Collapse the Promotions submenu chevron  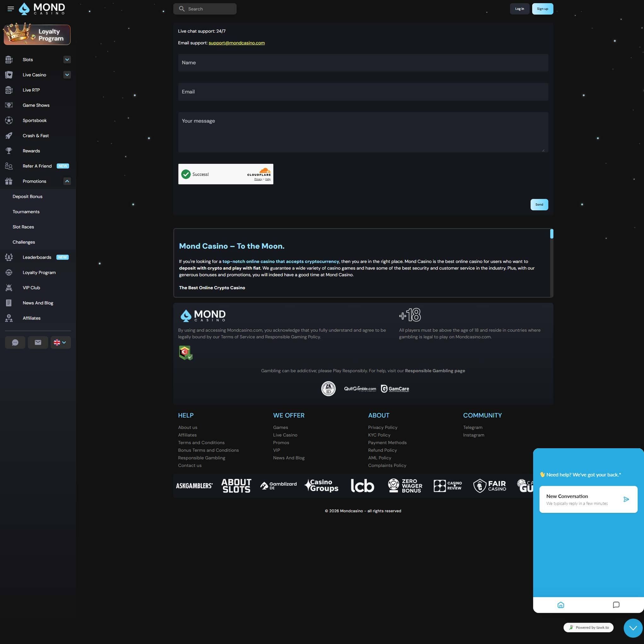67,181
